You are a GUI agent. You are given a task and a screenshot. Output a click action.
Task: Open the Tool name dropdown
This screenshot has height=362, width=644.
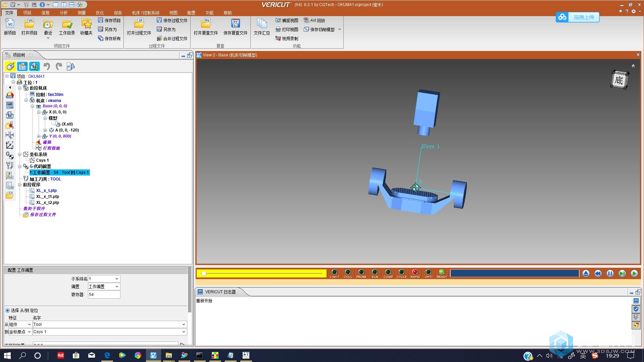(x=110, y=324)
